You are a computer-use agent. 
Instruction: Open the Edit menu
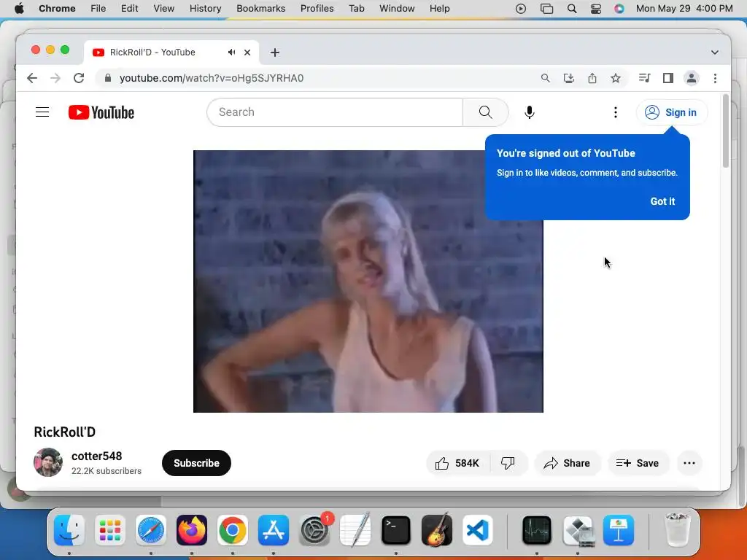[x=130, y=9]
